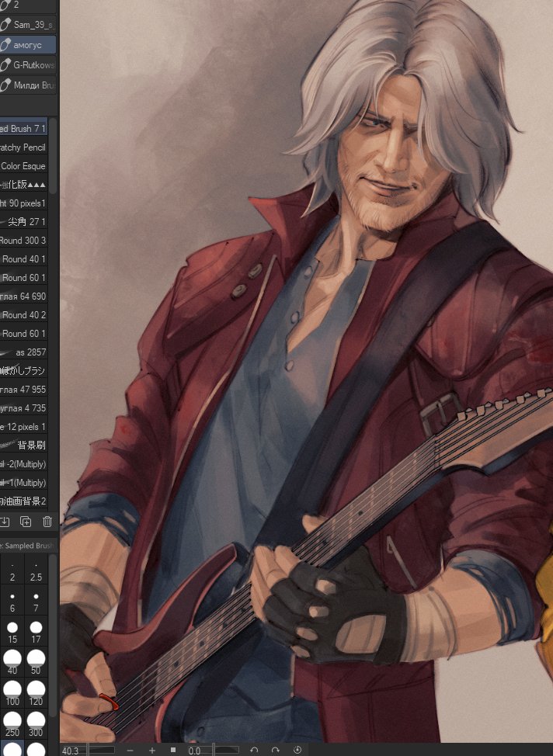Set brush size preset to 6

12,601
